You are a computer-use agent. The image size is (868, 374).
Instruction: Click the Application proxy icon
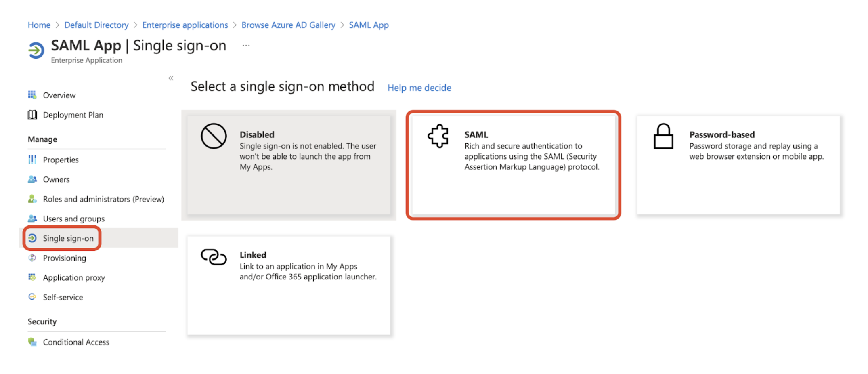click(x=32, y=277)
